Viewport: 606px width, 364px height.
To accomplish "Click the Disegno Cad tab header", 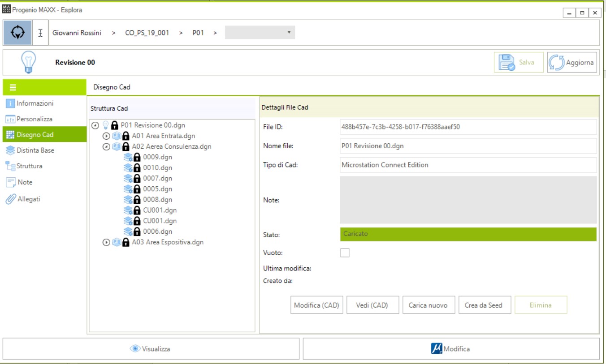I will point(112,87).
